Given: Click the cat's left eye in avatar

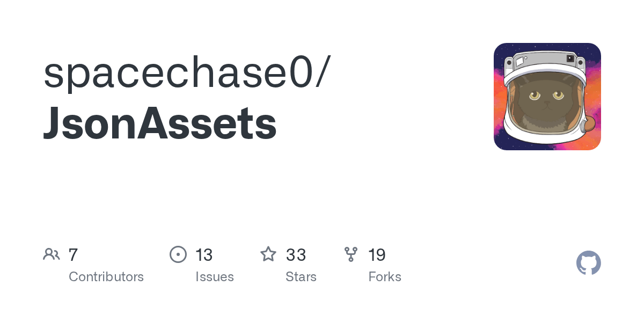Looking at the screenshot, I should coord(535,96).
